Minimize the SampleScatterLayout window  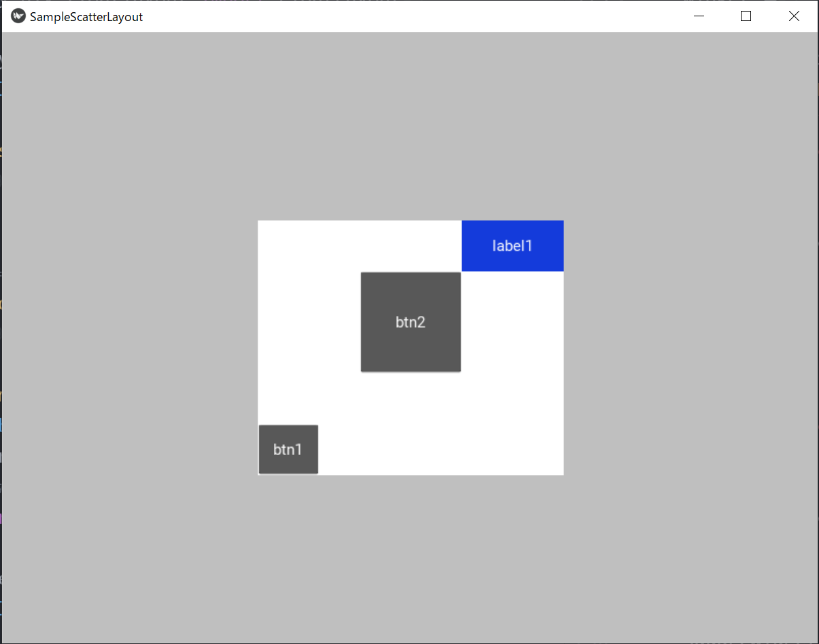click(x=699, y=16)
